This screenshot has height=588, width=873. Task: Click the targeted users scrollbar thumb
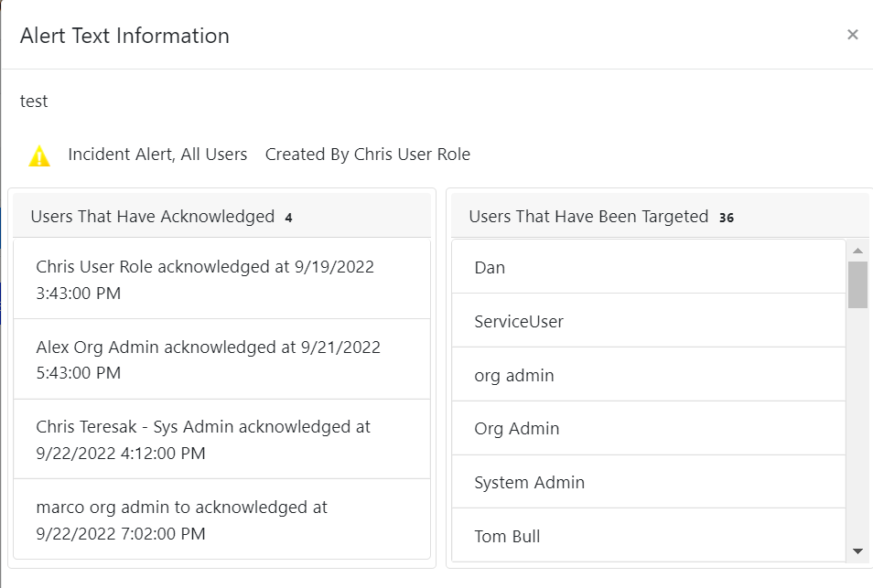point(858,284)
